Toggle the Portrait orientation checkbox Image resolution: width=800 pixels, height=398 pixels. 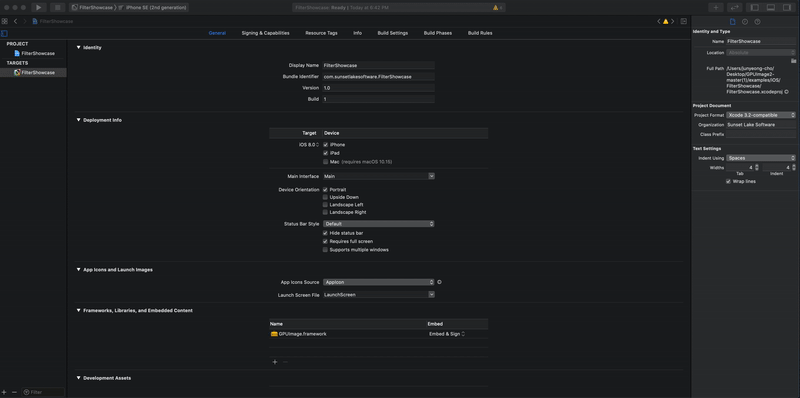(326, 189)
